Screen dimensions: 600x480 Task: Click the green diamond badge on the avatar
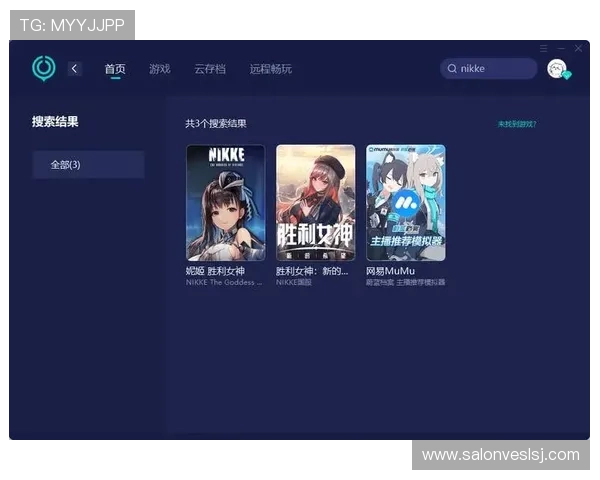(x=567, y=75)
